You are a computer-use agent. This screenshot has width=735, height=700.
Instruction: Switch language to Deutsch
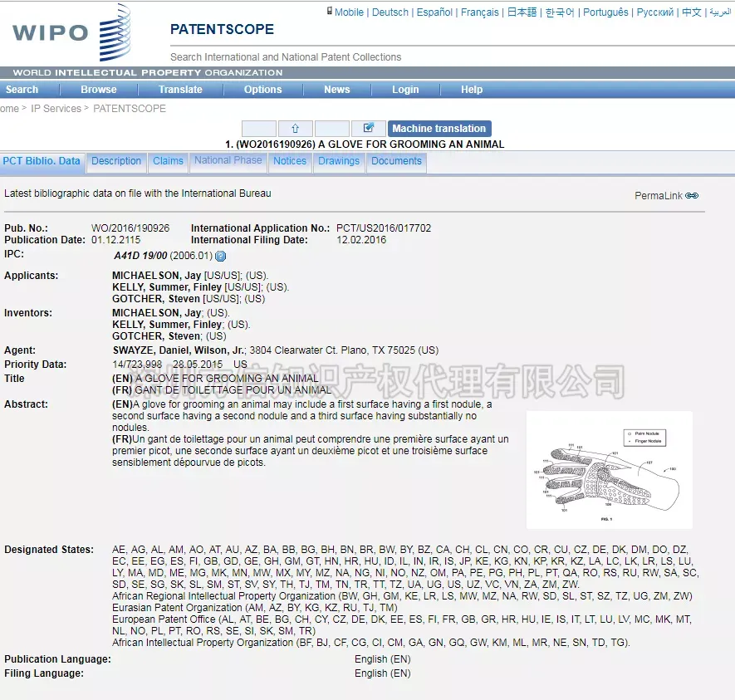pyautogui.click(x=390, y=12)
